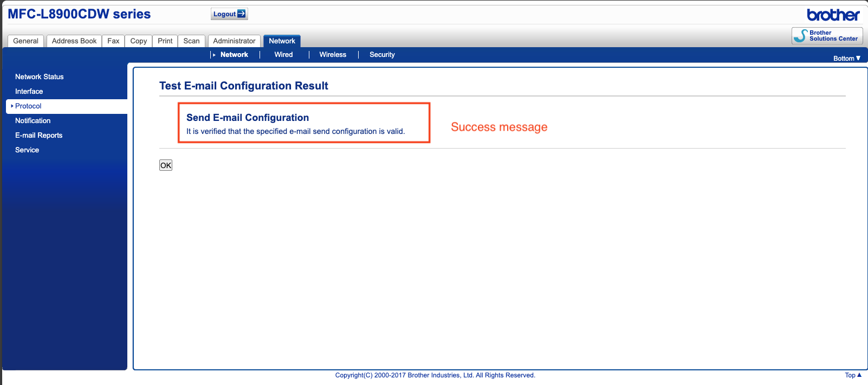Open Network Status in sidebar
The height and width of the screenshot is (385, 868).
click(40, 77)
